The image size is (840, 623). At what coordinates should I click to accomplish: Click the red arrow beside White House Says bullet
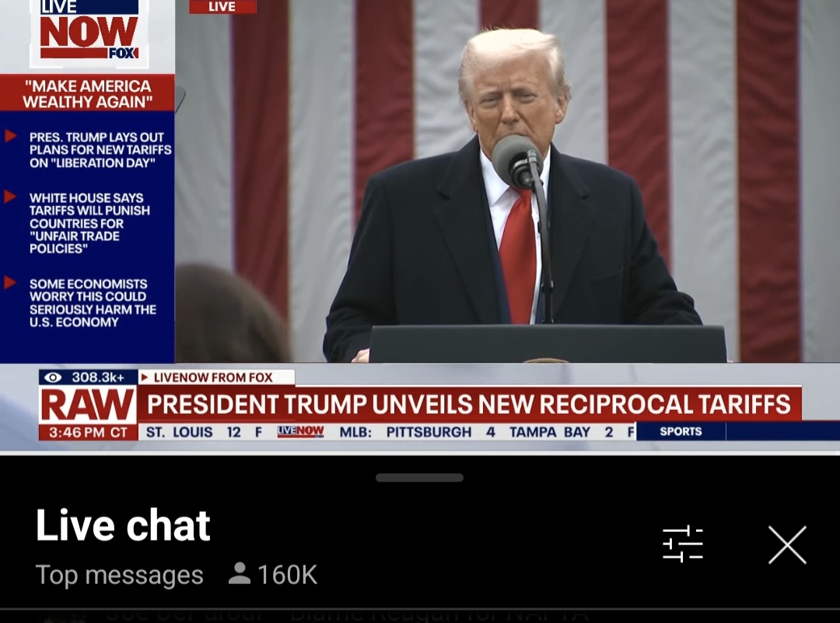(10, 196)
